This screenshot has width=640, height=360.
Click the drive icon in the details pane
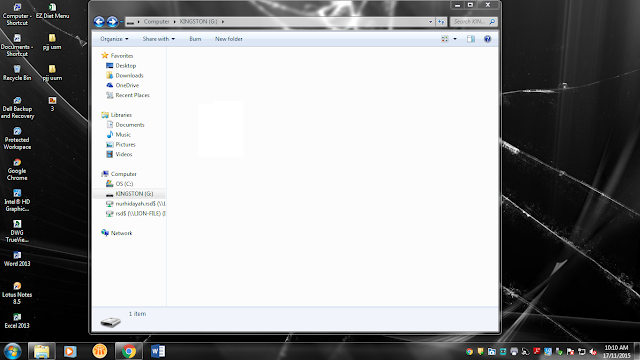click(110, 322)
